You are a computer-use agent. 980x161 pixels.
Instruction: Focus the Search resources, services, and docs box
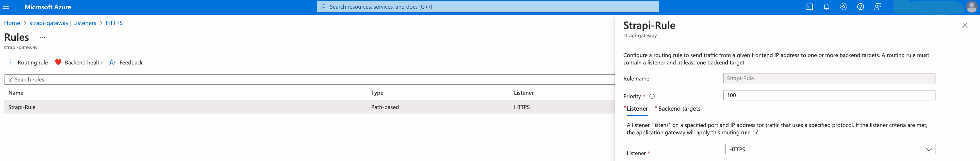tap(488, 7)
